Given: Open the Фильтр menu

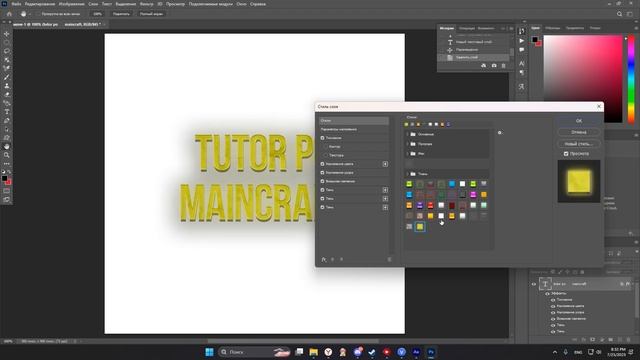Looking at the screenshot, I should pyautogui.click(x=147, y=4).
